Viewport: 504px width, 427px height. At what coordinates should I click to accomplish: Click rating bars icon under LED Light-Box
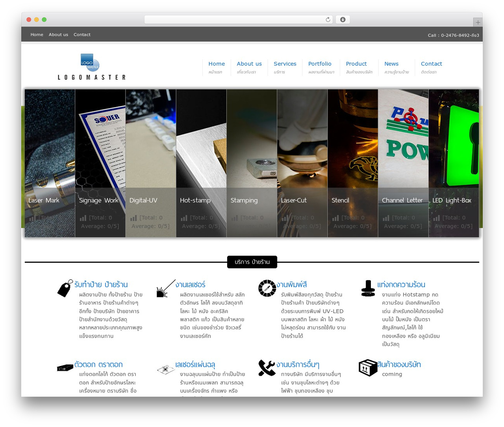pyautogui.click(x=436, y=218)
